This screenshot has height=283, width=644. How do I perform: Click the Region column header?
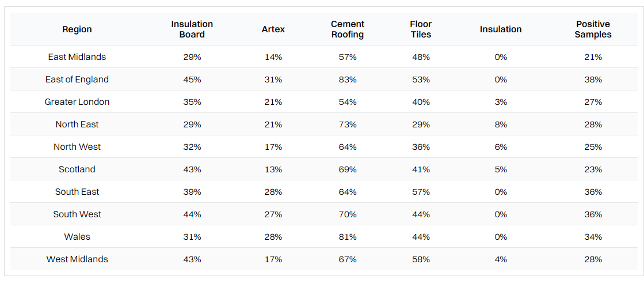77,29
